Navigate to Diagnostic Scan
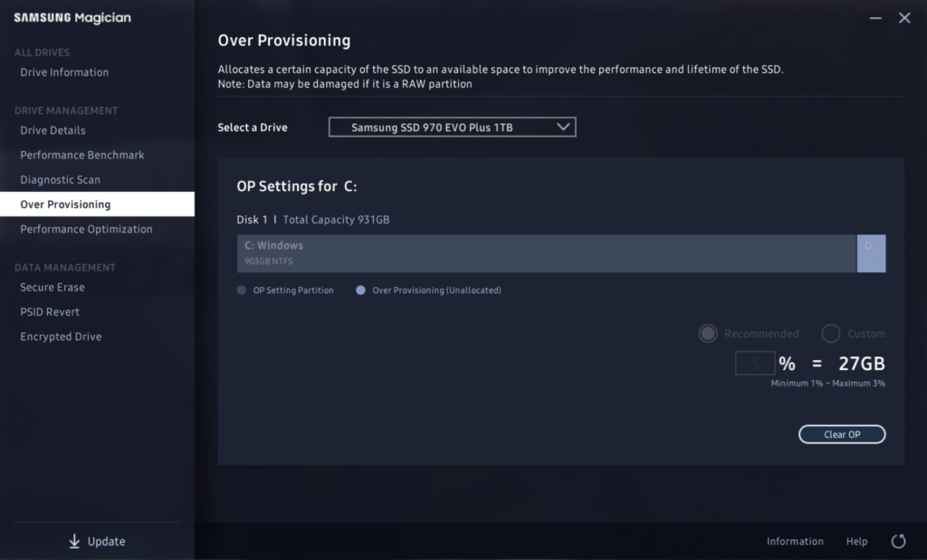927x560 pixels. click(x=61, y=179)
